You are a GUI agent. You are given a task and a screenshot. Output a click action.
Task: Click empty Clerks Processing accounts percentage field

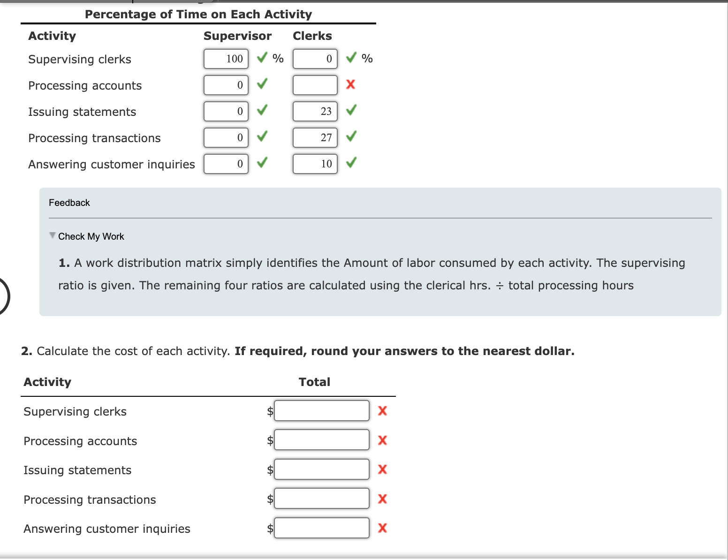[x=315, y=85]
